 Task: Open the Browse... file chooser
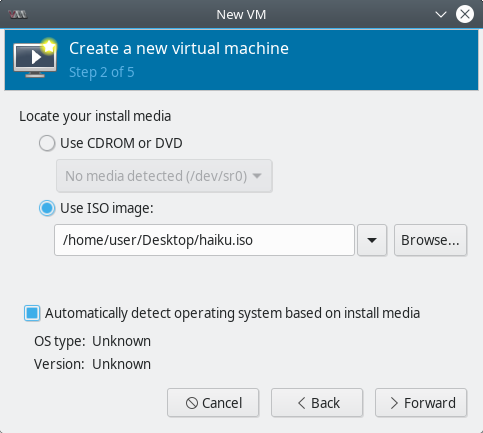pyautogui.click(x=430, y=240)
